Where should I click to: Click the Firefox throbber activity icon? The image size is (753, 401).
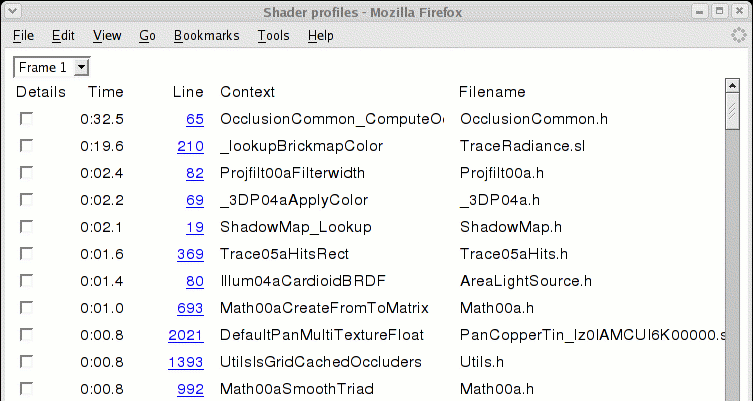(x=738, y=35)
